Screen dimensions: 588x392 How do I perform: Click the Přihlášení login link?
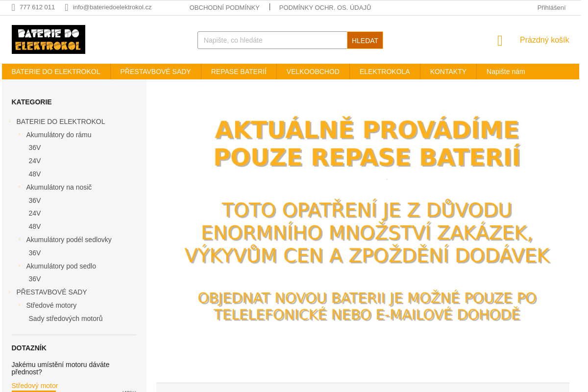point(551,7)
